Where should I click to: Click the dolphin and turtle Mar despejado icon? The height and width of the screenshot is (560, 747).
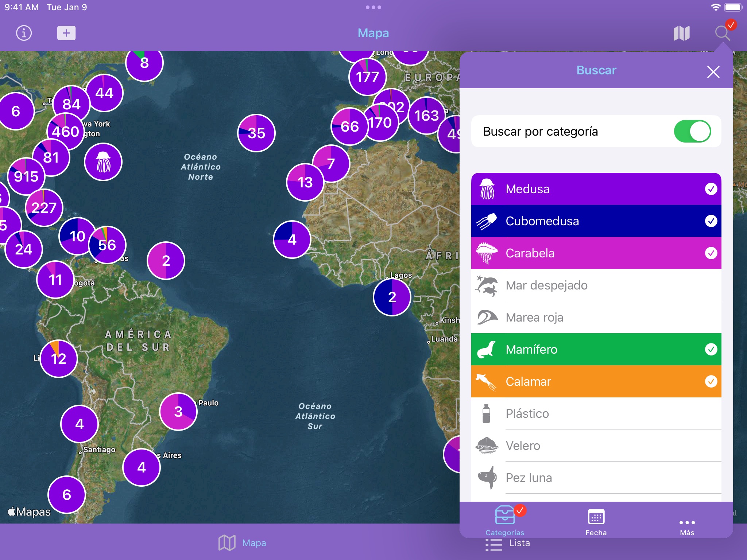(x=487, y=285)
